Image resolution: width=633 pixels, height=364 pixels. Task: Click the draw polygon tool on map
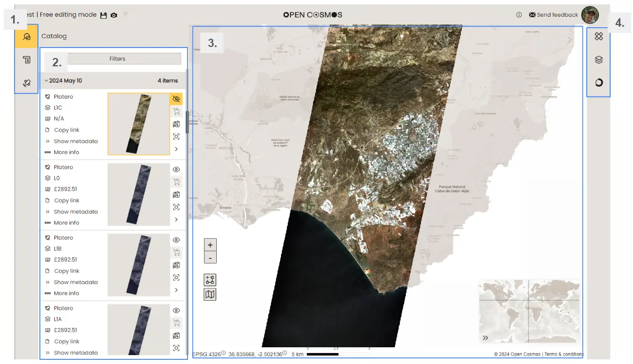click(x=210, y=280)
